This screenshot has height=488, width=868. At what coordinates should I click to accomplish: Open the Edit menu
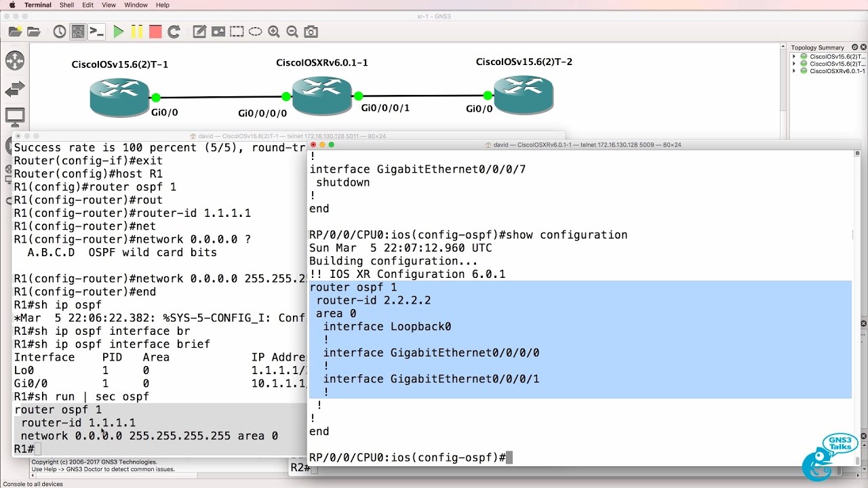(88, 5)
